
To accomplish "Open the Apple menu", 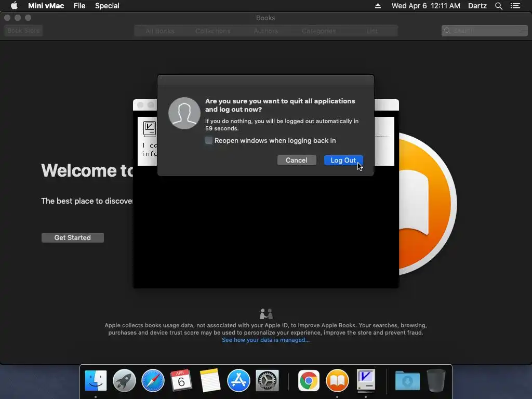I will [x=14, y=6].
